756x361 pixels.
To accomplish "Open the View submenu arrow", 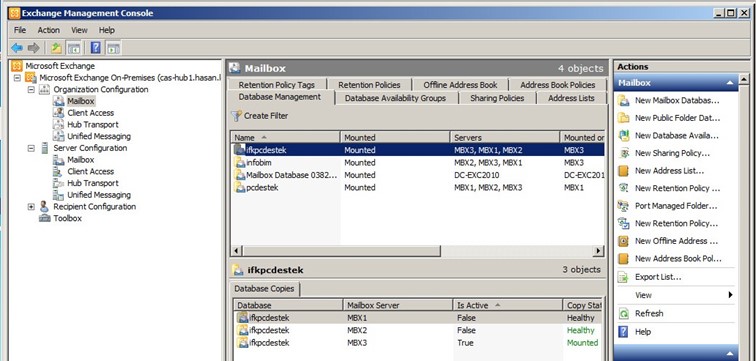I will 730,295.
